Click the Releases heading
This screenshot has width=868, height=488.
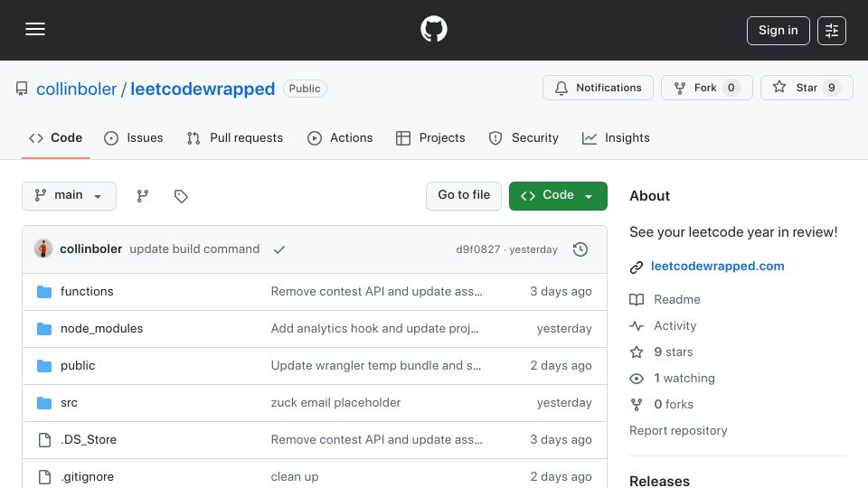click(x=659, y=481)
